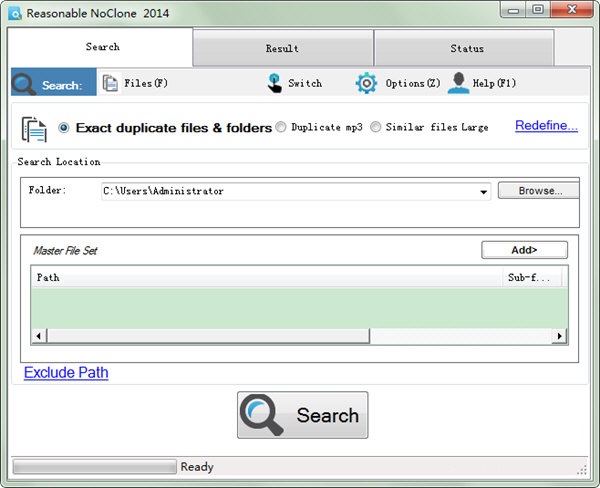This screenshot has height=488, width=600.
Task: Switch to the Status tab
Action: [x=464, y=48]
